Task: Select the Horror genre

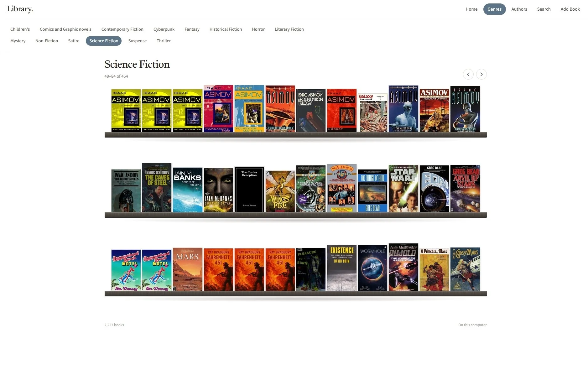Action: 258,29
